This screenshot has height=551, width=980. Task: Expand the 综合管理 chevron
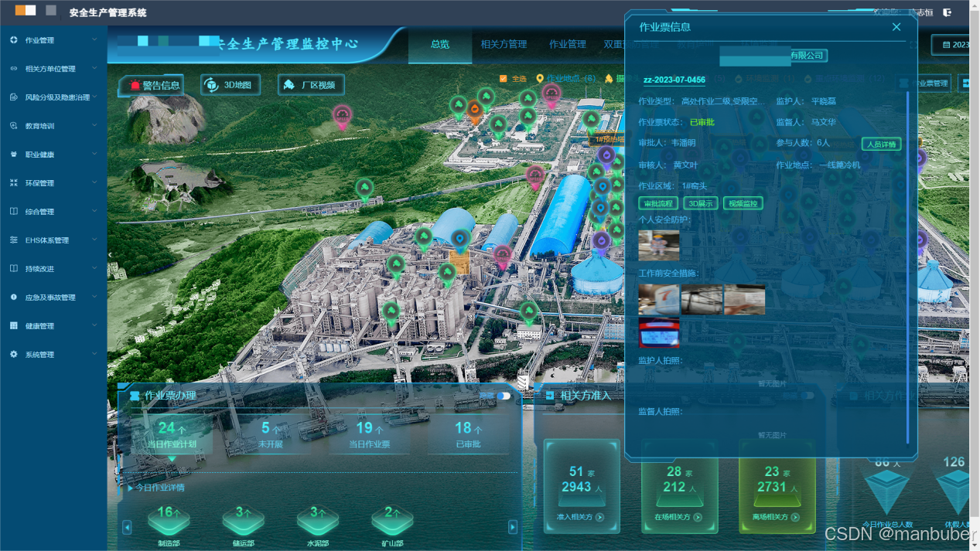click(94, 211)
